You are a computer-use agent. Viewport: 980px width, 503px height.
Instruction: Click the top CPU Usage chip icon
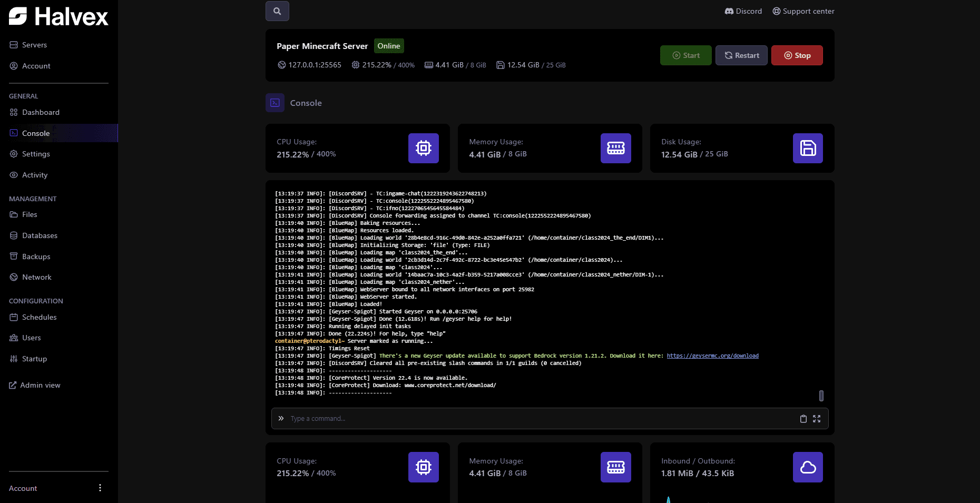pos(424,148)
